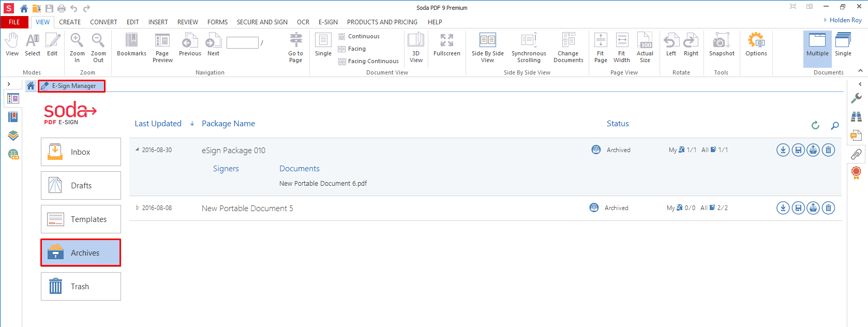This screenshot has height=327, width=868.
Task: Click Change Documents
Action: pyautogui.click(x=568, y=48)
